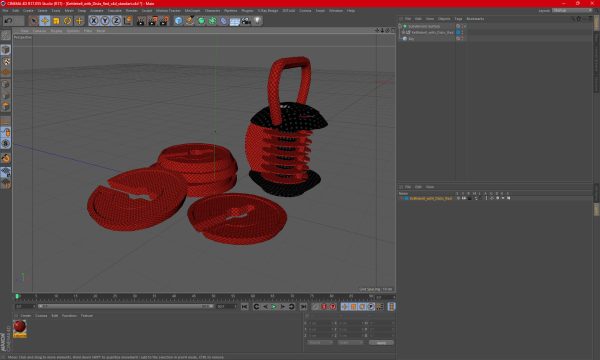
Task: Toggle locked workplane icon
Action: click(6, 172)
